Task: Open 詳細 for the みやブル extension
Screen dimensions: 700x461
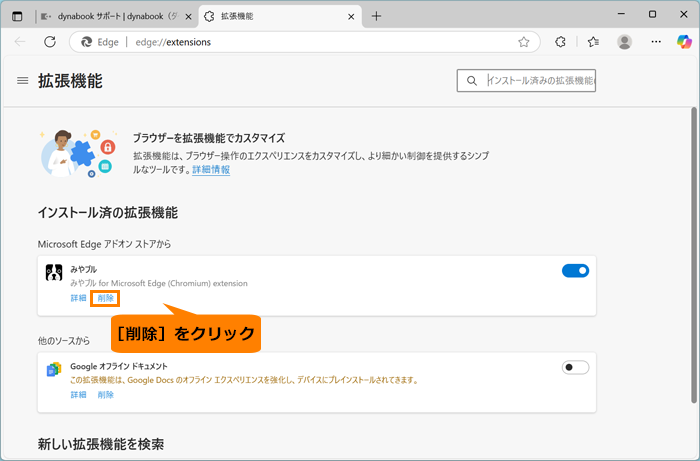Action: (79, 298)
